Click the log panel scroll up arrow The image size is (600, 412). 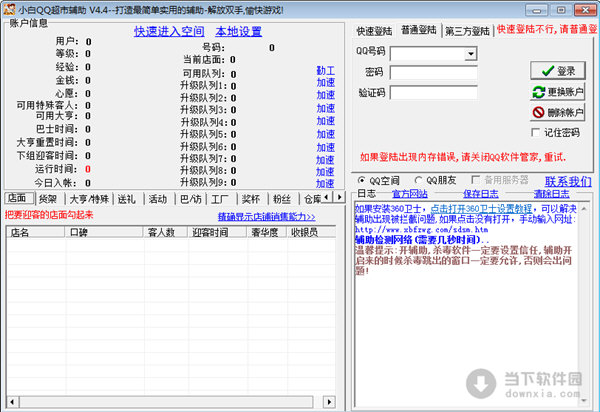coord(584,208)
